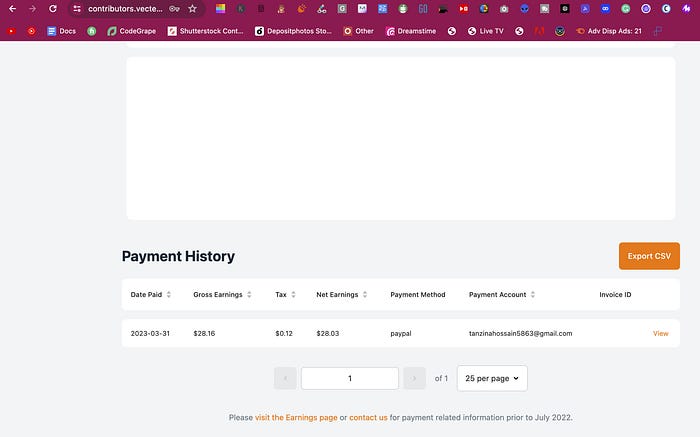
Task: Open the blue chain-link circle extension
Action: [605, 8]
